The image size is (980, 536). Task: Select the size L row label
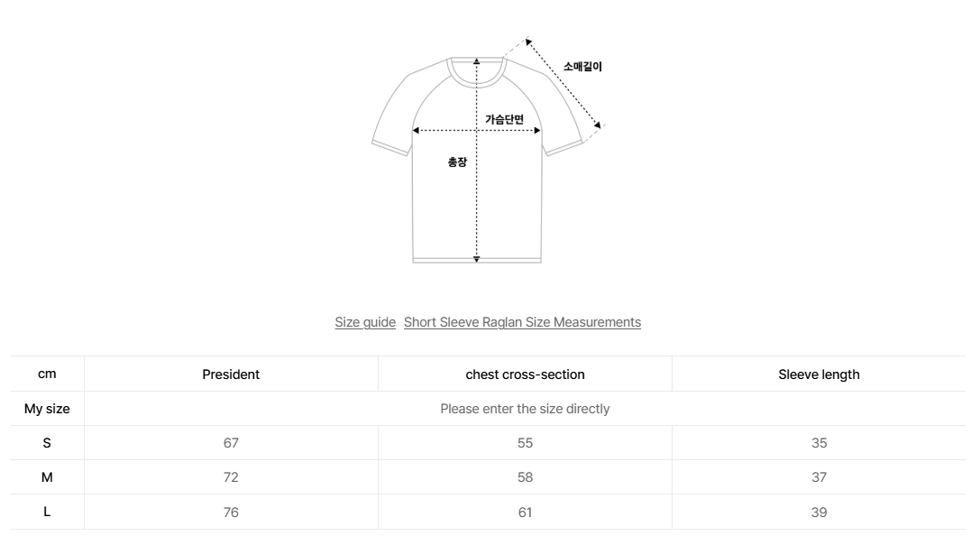pos(47,512)
